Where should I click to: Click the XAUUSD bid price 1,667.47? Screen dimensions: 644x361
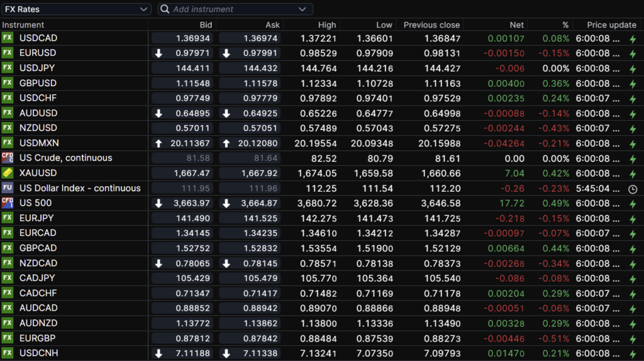[191, 173]
